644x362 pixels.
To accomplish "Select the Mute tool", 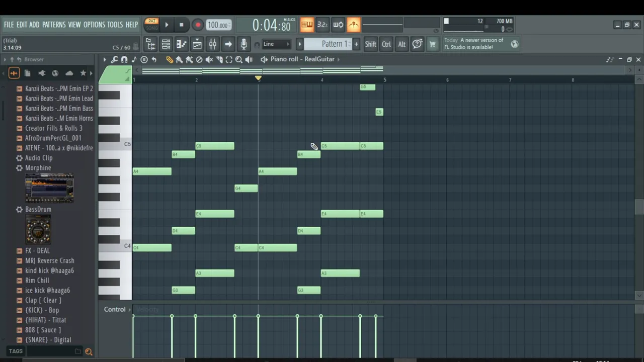I will (x=209, y=59).
